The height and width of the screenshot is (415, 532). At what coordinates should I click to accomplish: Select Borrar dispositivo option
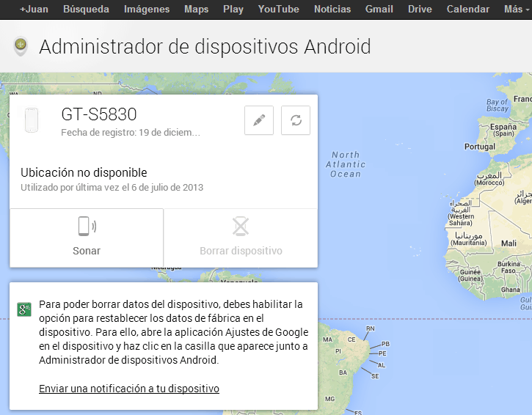coord(241,236)
